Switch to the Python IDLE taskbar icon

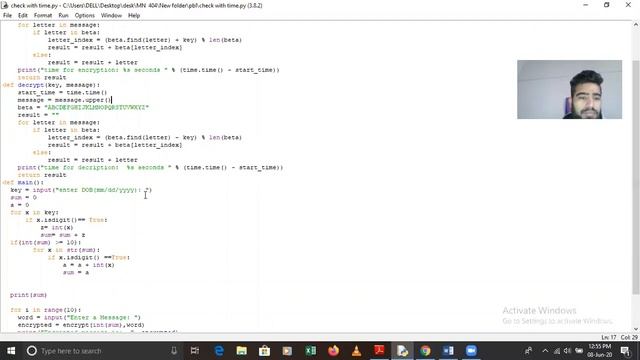(402, 351)
